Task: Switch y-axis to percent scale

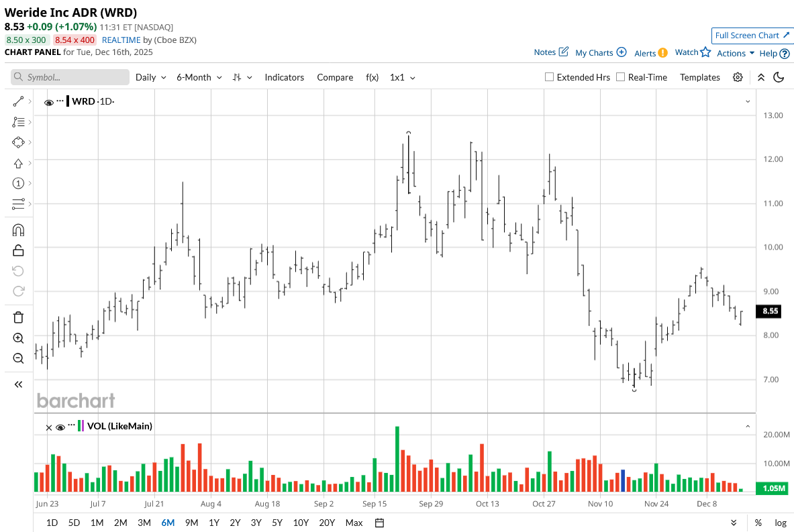Action: pos(758,523)
